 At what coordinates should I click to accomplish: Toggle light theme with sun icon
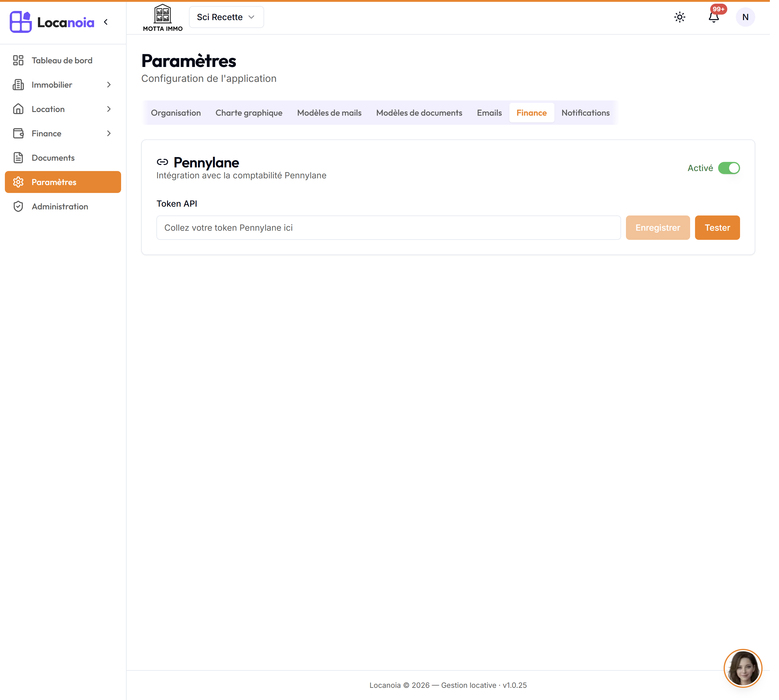(x=680, y=17)
